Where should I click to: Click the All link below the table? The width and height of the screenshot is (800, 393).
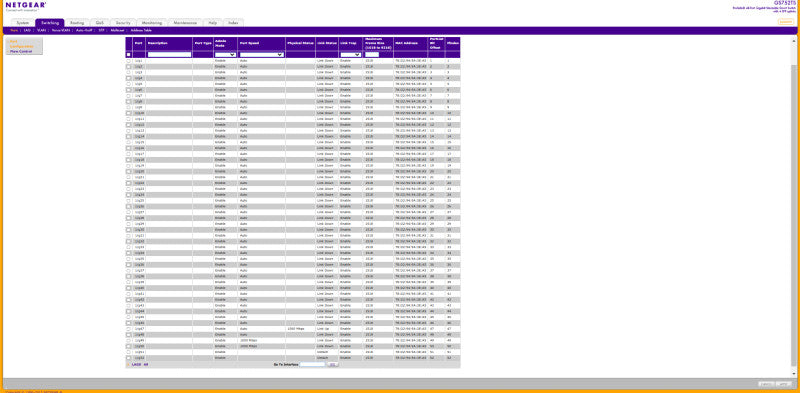145,364
